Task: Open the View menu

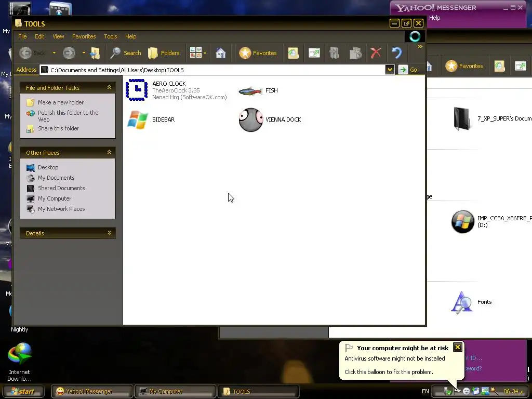Action: pyautogui.click(x=58, y=36)
